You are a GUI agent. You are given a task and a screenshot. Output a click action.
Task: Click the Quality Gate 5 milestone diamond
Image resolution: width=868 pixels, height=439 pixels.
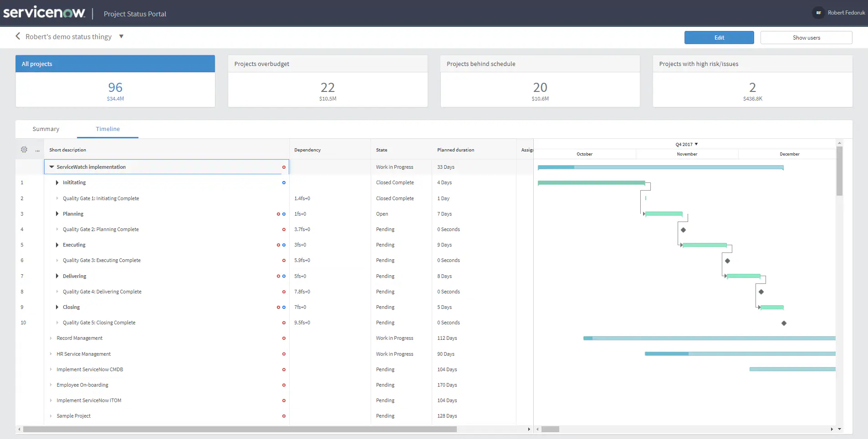click(x=784, y=323)
